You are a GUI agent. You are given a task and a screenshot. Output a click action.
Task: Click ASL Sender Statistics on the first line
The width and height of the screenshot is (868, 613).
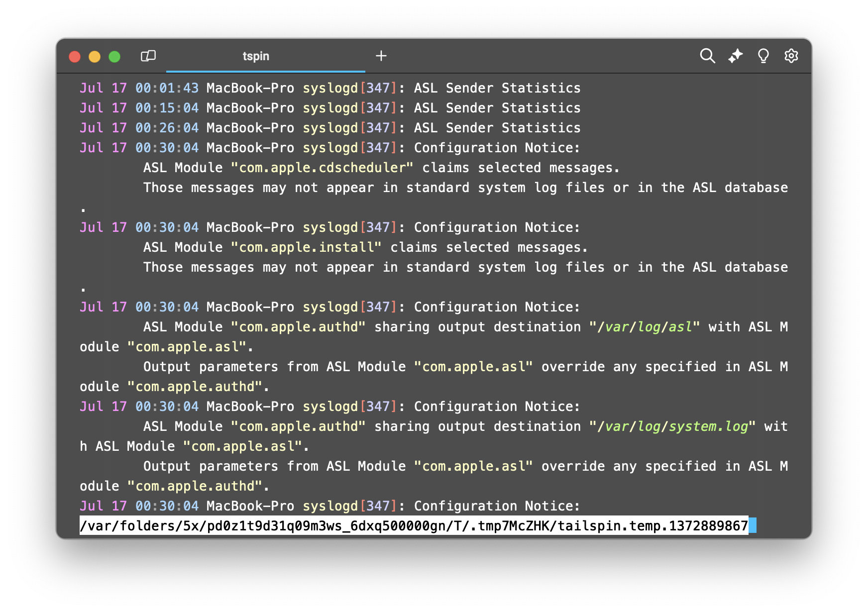(x=497, y=88)
